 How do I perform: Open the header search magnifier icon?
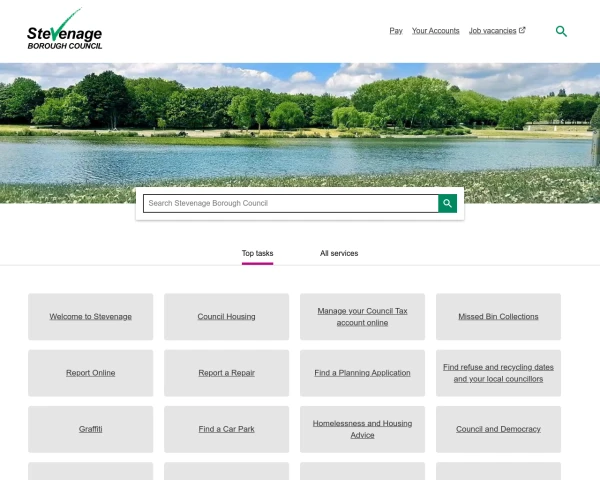pos(561,31)
